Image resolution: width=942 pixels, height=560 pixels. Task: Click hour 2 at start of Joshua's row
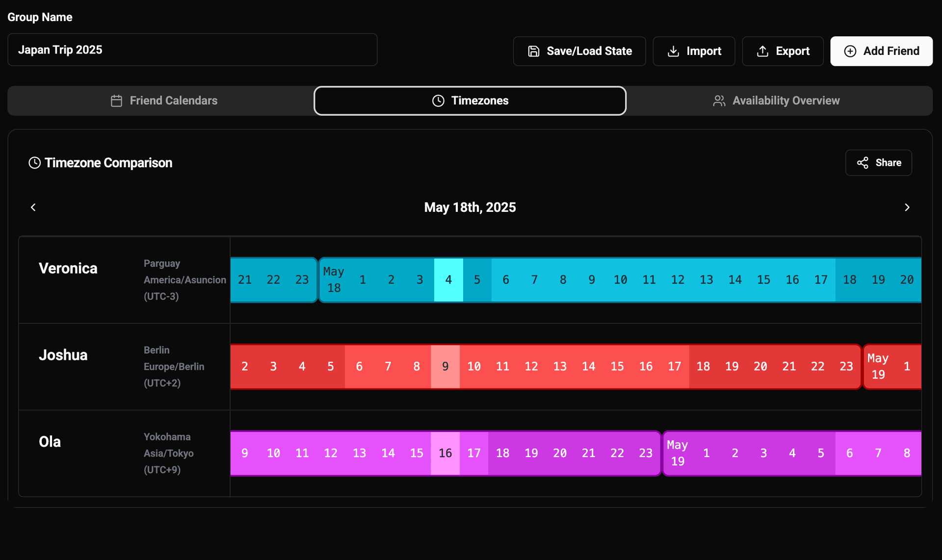point(245,366)
